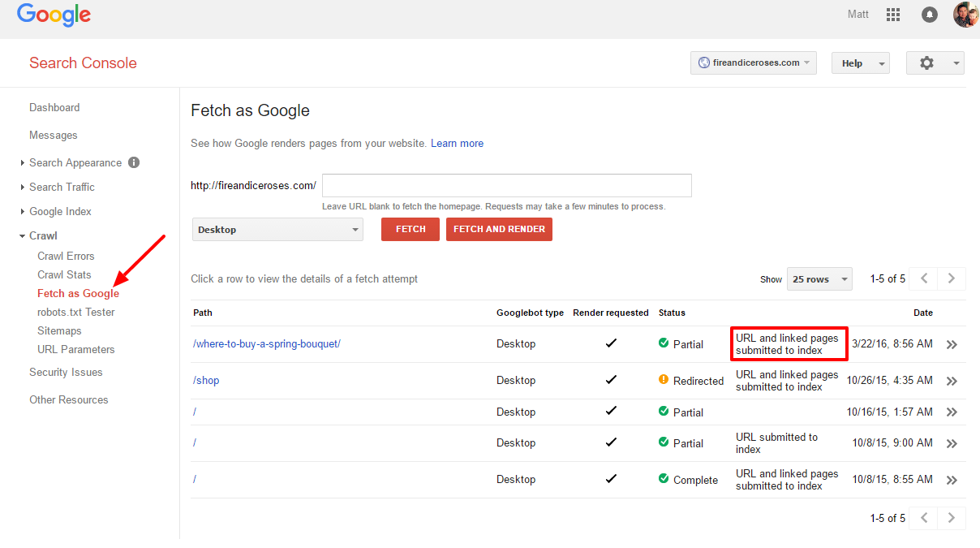980x548 pixels.
Task: Click the Search Appearance info icon
Action: pyautogui.click(x=134, y=162)
